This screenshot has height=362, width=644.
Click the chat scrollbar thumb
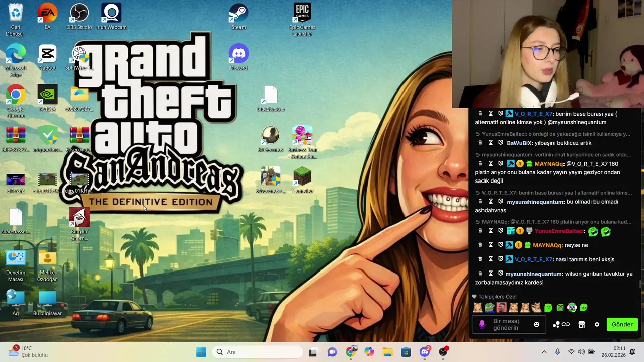click(640, 284)
